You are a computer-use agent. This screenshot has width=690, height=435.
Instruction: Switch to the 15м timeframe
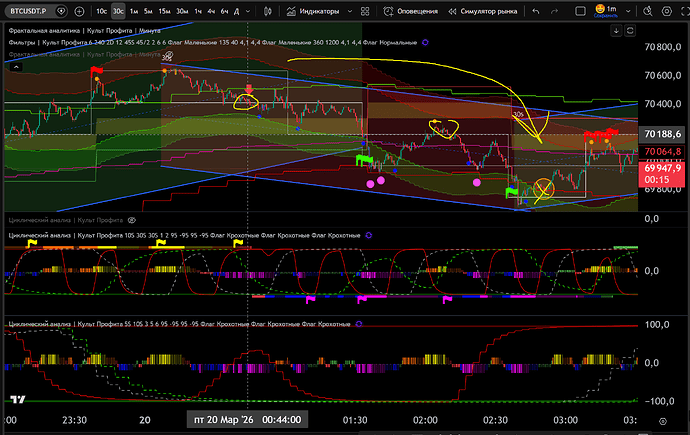tap(165, 12)
